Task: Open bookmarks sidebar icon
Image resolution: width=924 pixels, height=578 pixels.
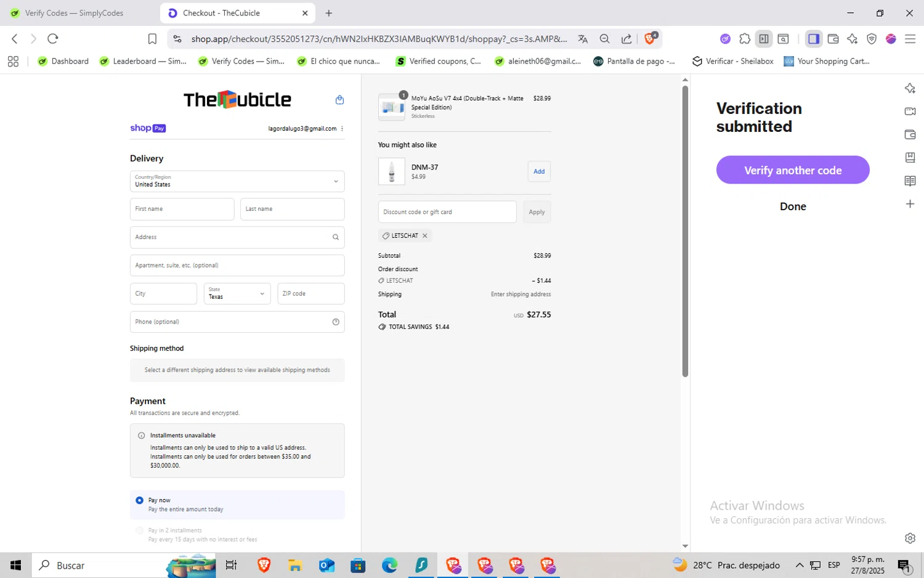Action: (910, 157)
